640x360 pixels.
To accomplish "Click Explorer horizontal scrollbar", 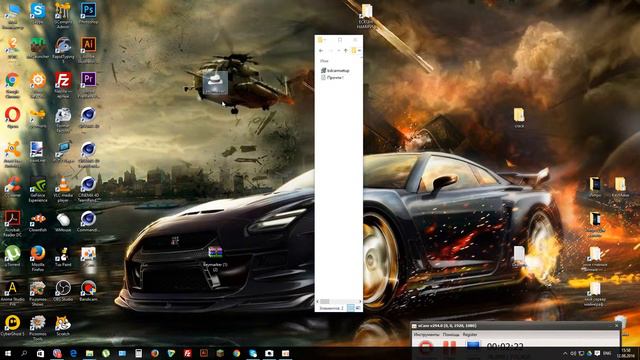I will tap(338, 302).
